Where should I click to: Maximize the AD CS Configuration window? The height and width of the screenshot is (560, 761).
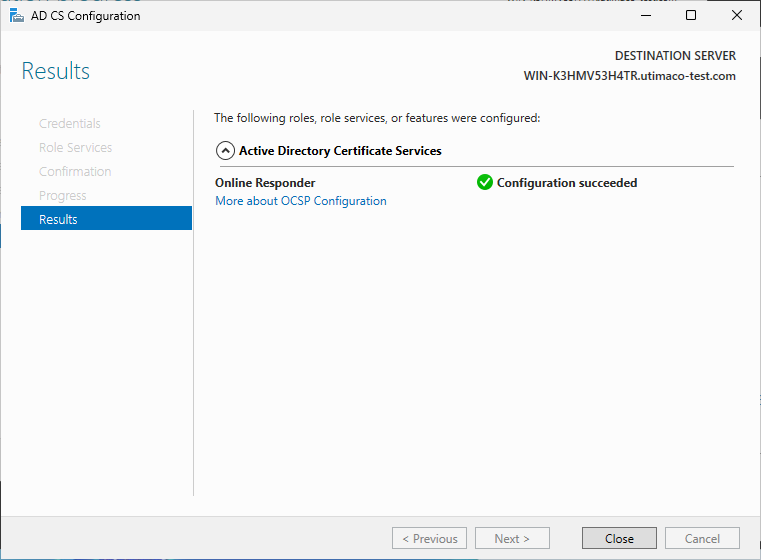(691, 16)
